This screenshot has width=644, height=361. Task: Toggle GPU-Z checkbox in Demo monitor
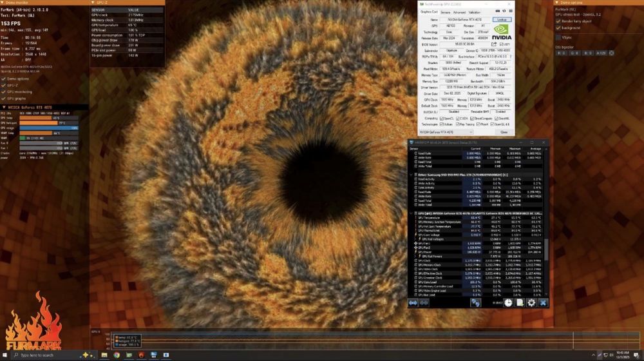click(4, 85)
